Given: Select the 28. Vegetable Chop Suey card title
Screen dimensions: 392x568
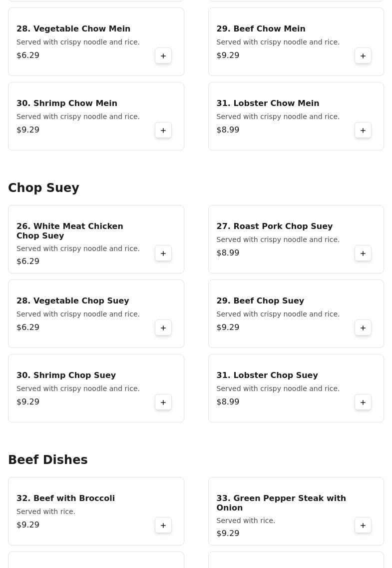Looking at the screenshot, I should (72, 300).
